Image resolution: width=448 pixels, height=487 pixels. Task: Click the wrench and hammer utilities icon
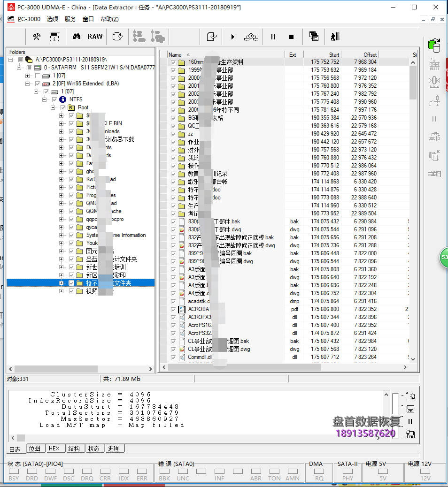(37, 37)
